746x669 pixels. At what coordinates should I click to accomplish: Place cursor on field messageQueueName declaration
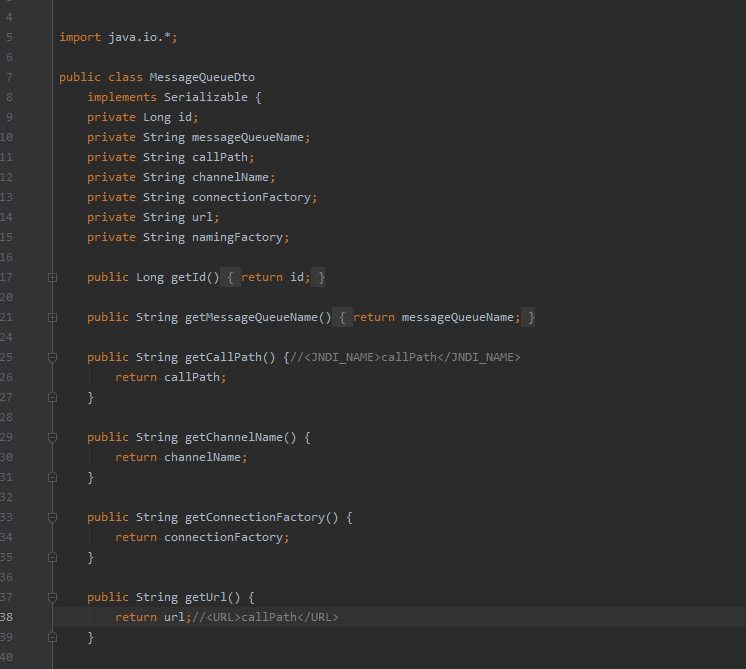click(198, 137)
